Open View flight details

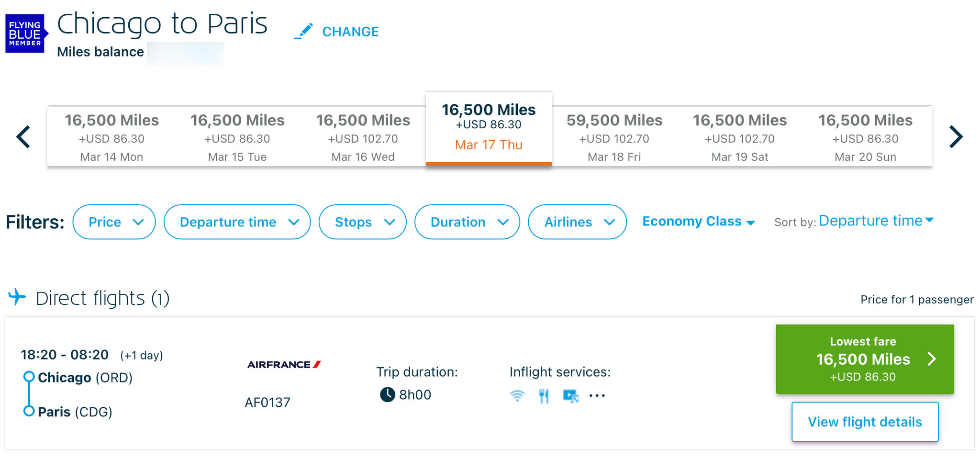[864, 422]
